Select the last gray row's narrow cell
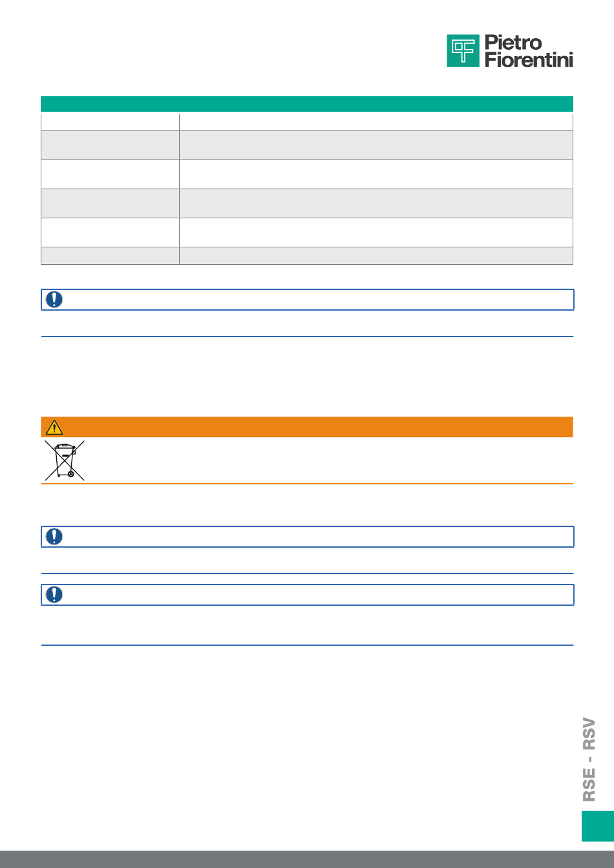 point(110,256)
